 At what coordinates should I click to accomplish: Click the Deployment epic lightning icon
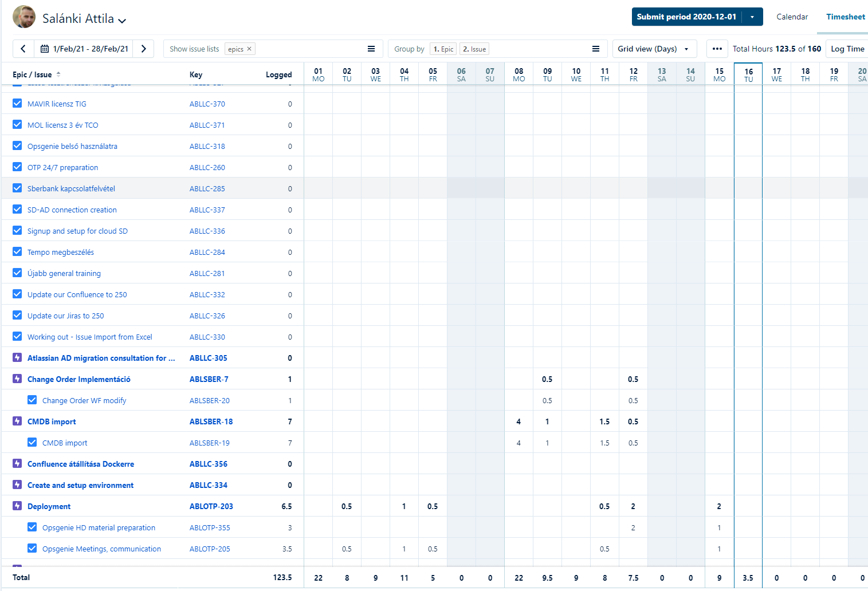point(17,506)
